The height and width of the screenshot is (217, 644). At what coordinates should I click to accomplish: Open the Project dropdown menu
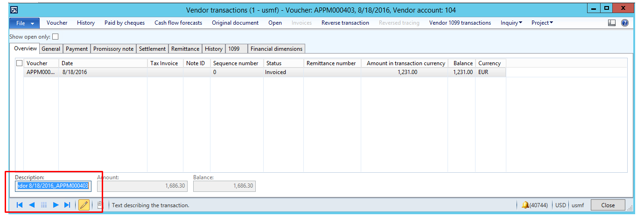click(x=542, y=23)
